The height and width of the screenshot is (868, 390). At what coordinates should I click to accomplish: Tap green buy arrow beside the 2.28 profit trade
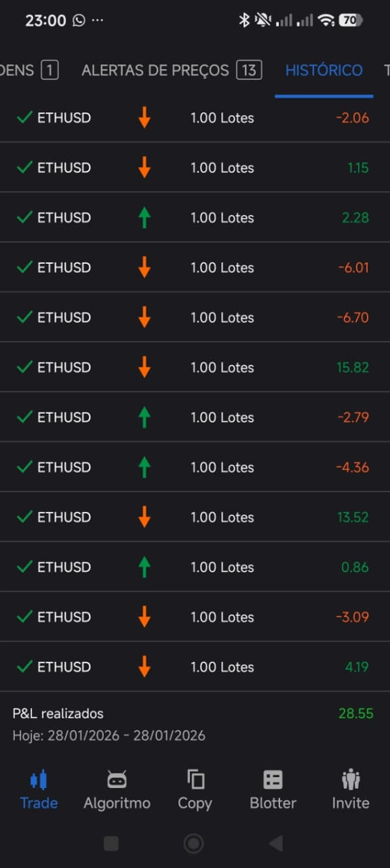pyautogui.click(x=144, y=217)
